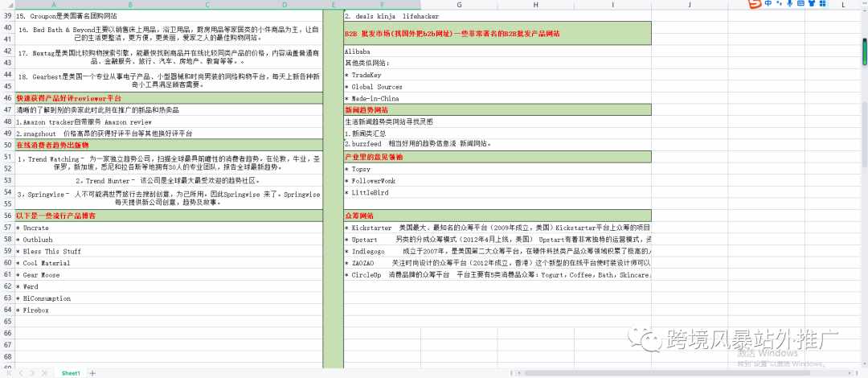The image size is (868, 378).
Task: Select row 67 header
Action: tap(7, 345)
